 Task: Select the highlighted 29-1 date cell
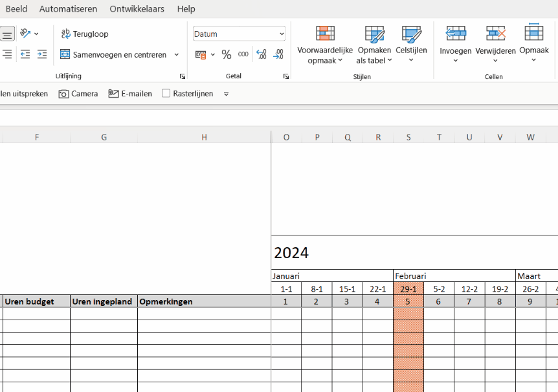408,289
